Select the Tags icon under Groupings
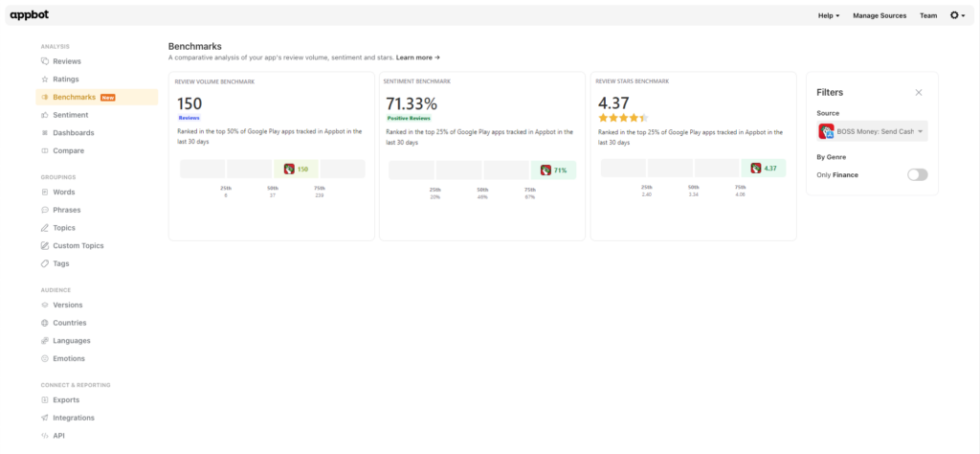Image resolution: width=980 pixels, height=454 pixels. [x=45, y=263]
